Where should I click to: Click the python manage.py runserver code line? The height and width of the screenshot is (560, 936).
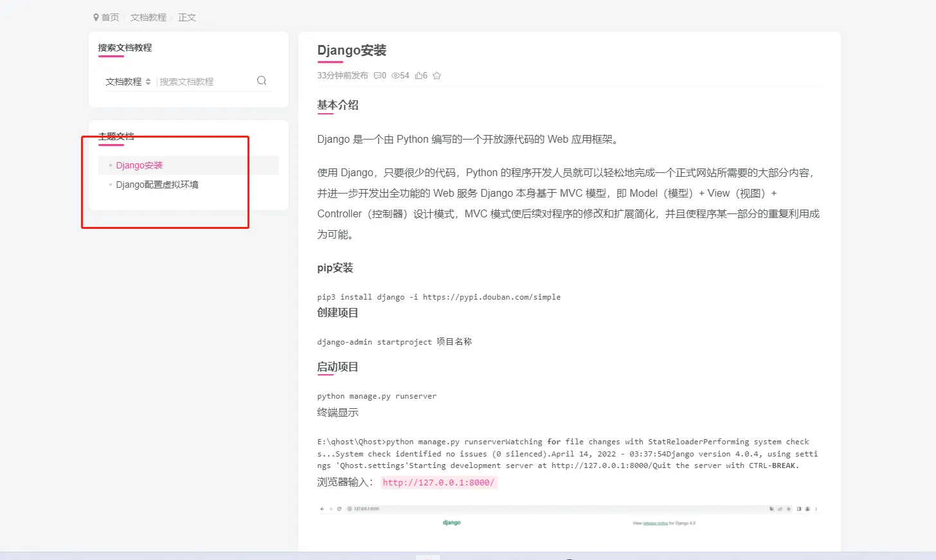[x=377, y=396]
